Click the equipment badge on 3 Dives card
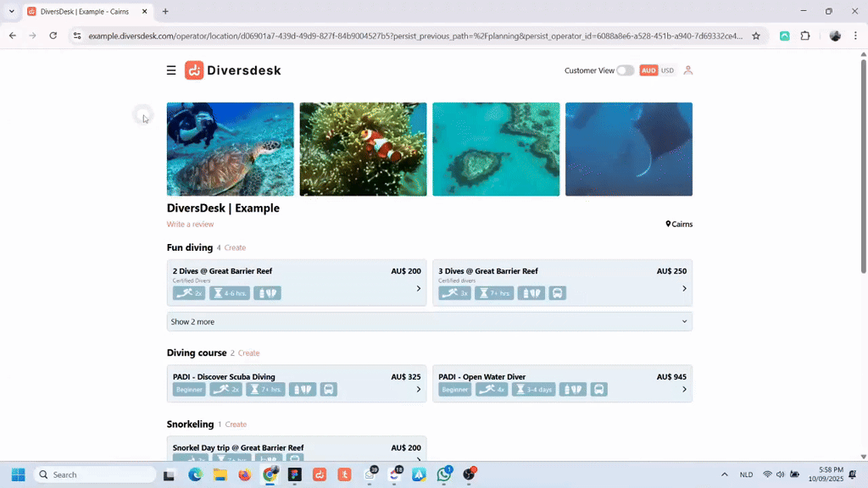 pyautogui.click(x=531, y=292)
